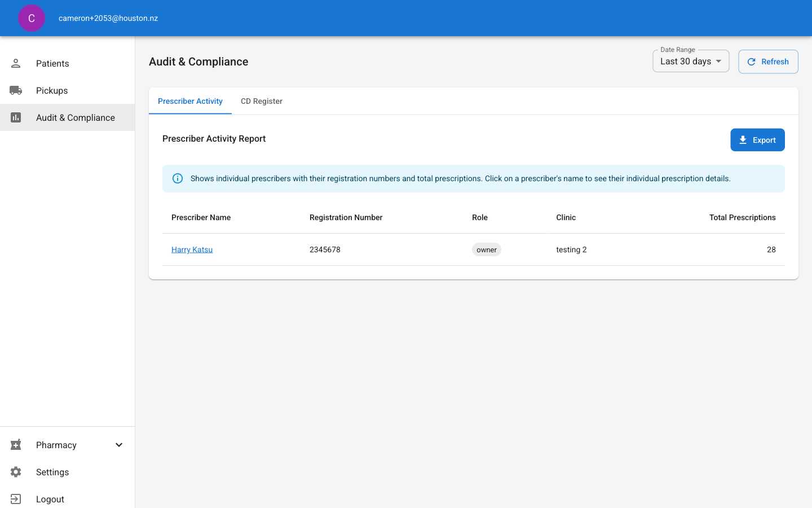
Task: Click the download icon on Export button
Action: click(x=743, y=140)
